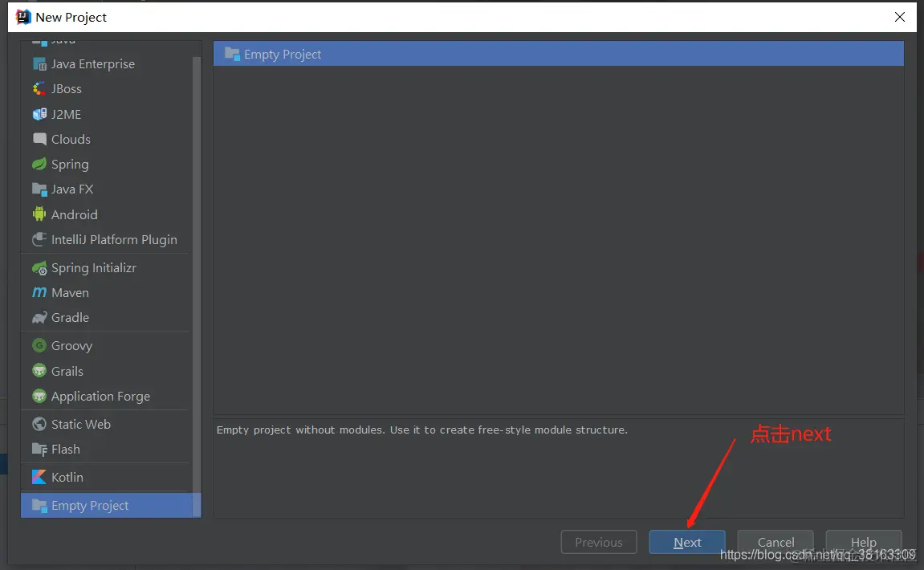The width and height of the screenshot is (924, 570).
Task: Click the Android robot icon
Action: 39,214
